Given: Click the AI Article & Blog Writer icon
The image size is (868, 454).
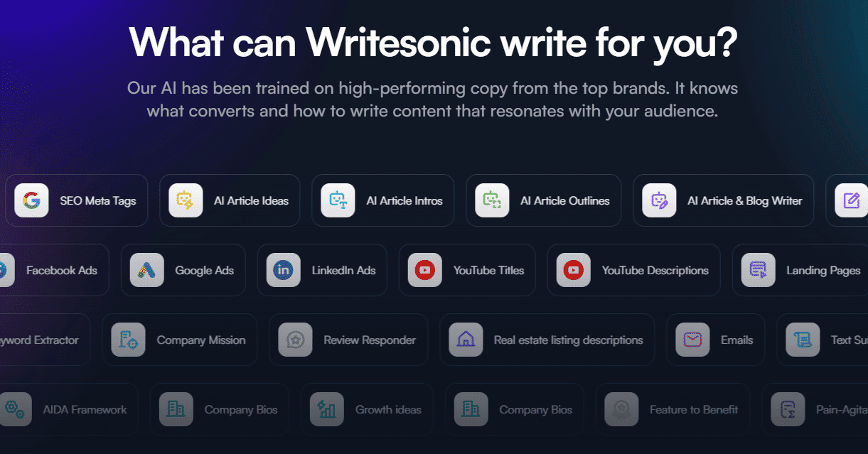Looking at the screenshot, I should (x=659, y=200).
